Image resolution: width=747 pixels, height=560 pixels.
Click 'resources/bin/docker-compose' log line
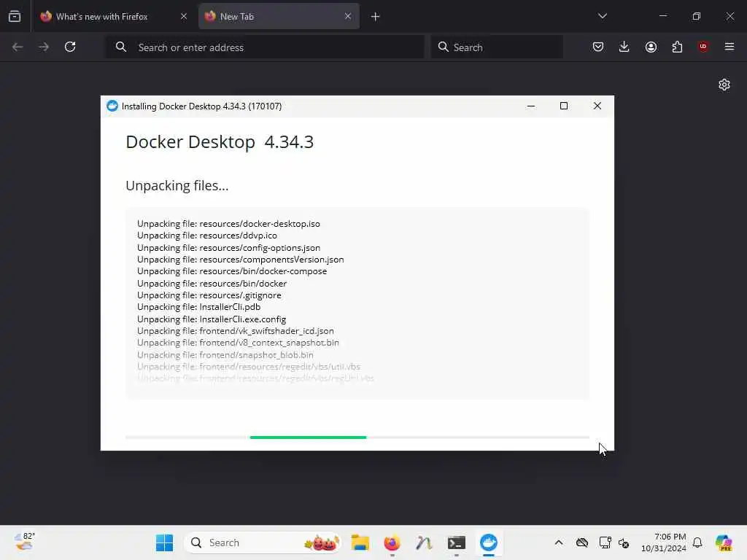click(232, 271)
